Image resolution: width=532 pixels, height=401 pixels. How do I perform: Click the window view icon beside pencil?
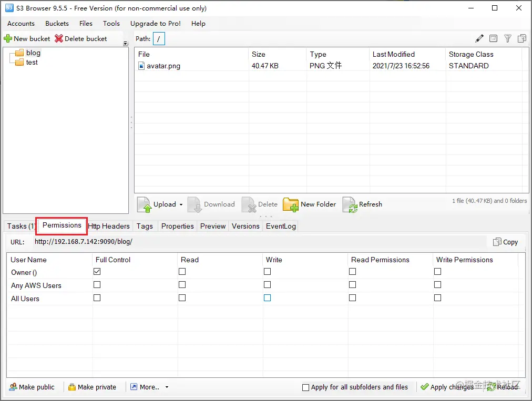pyautogui.click(x=493, y=39)
